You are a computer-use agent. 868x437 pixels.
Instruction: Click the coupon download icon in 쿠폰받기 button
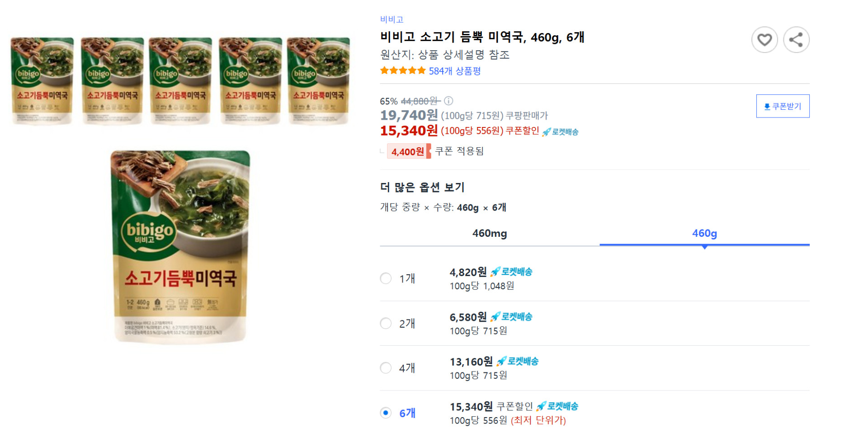coord(768,106)
